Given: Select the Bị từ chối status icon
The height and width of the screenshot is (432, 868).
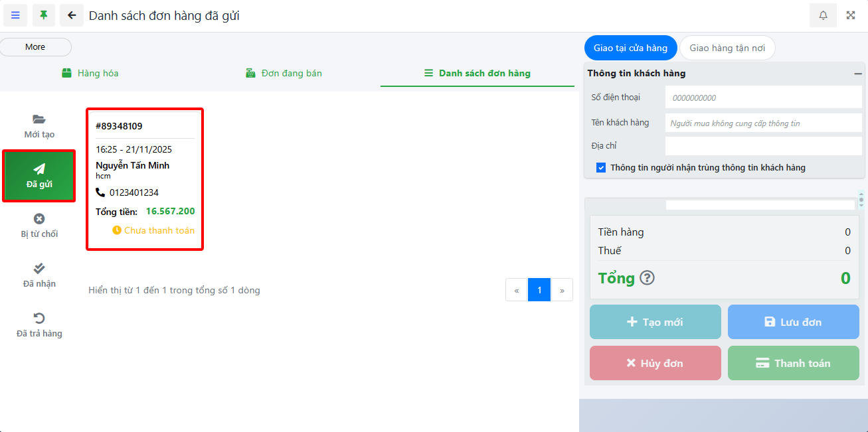Looking at the screenshot, I should click(39, 219).
